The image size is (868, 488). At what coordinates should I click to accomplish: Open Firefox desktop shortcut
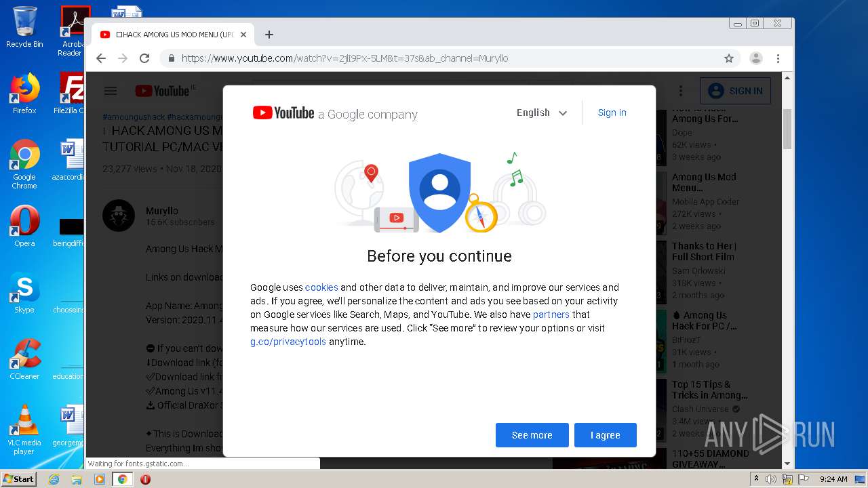click(24, 94)
